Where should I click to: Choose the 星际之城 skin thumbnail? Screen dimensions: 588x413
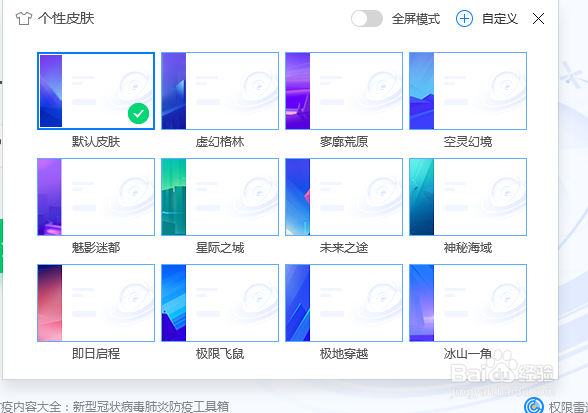point(220,197)
